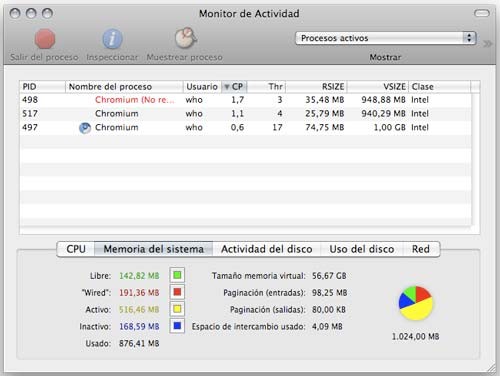
Task: Sort by the VSIZE column header
Action: (x=378, y=87)
